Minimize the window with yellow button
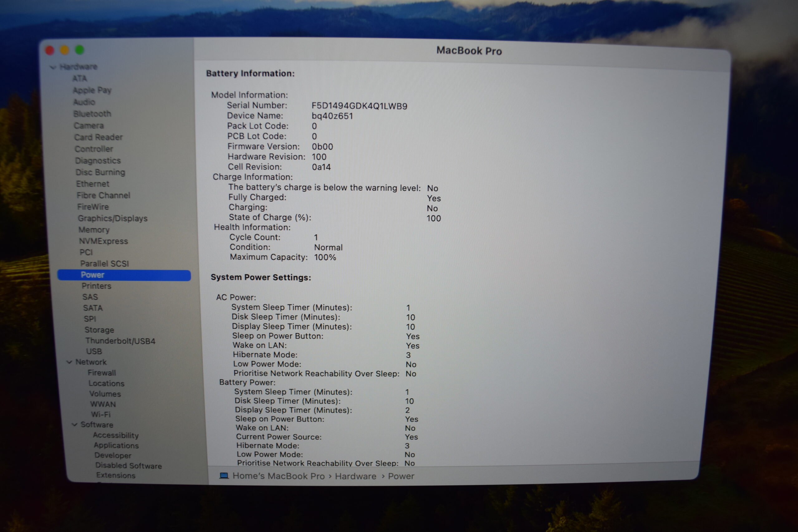This screenshot has width=798, height=532. 65,50
